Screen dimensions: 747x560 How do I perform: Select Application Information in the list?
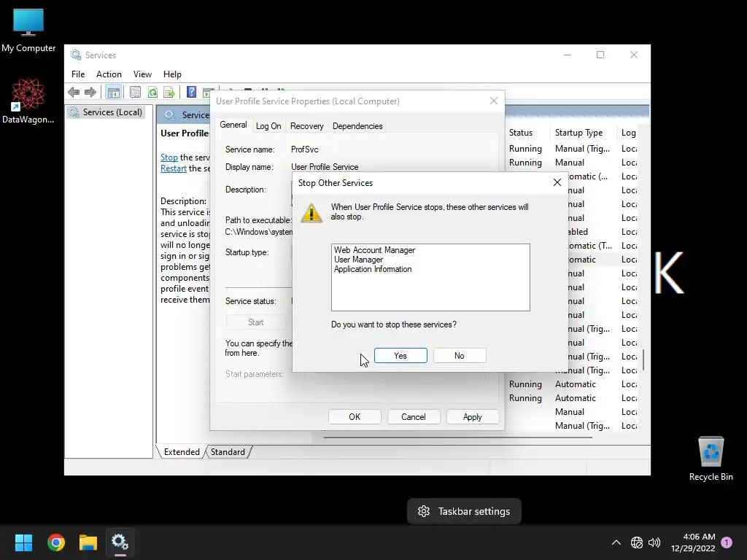pos(373,269)
